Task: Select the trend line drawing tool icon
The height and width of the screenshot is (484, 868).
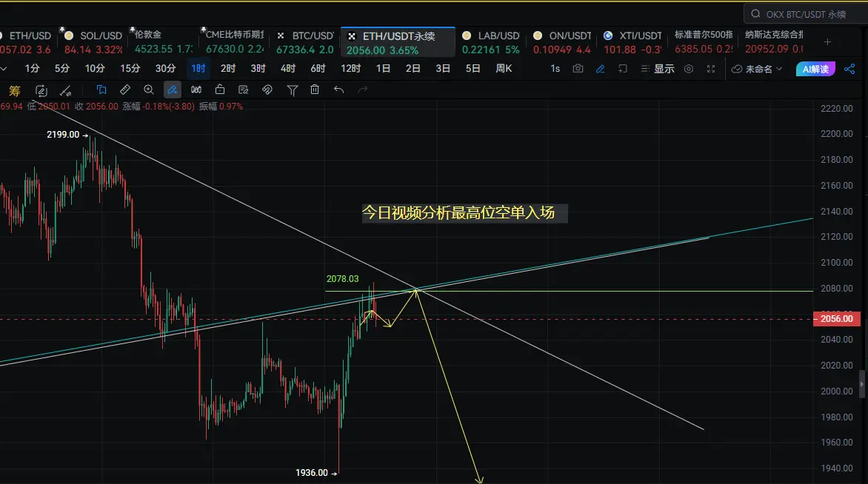Action: [x=65, y=90]
